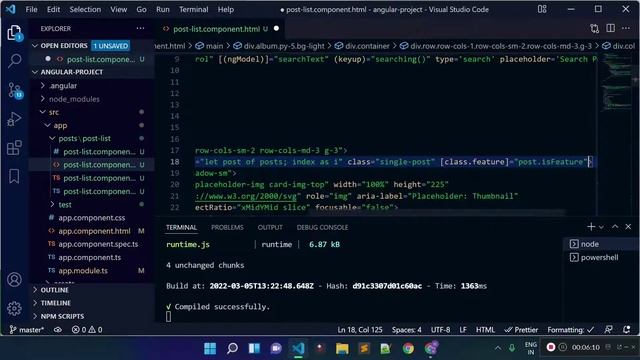Open the Extensions view
The height and width of the screenshot is (360, 640).
point(14,147)
